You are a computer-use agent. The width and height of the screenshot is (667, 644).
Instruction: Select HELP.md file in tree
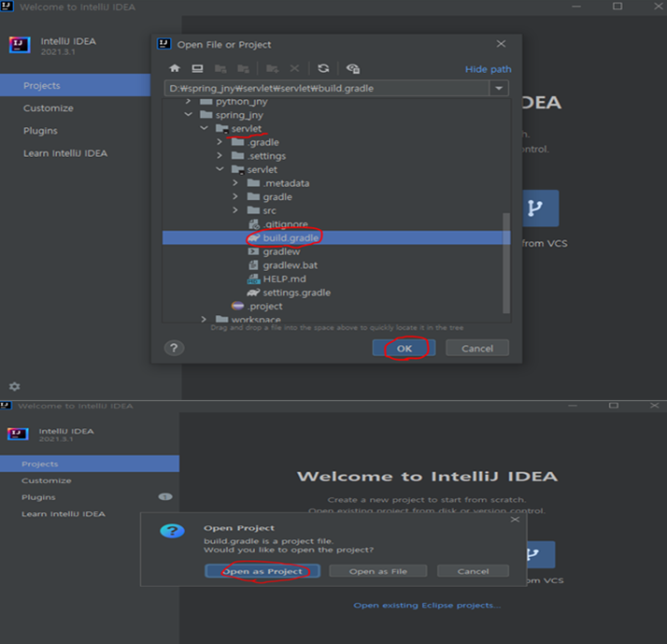click(284, 279)
